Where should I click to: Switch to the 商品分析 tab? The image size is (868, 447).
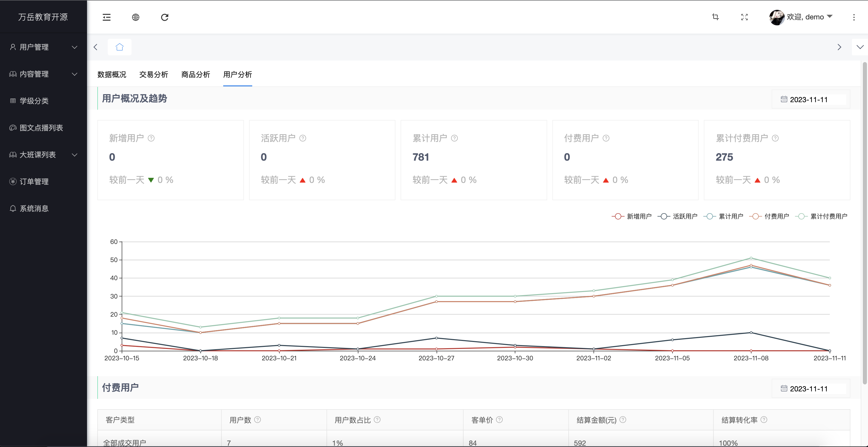[x=196, y=74]
